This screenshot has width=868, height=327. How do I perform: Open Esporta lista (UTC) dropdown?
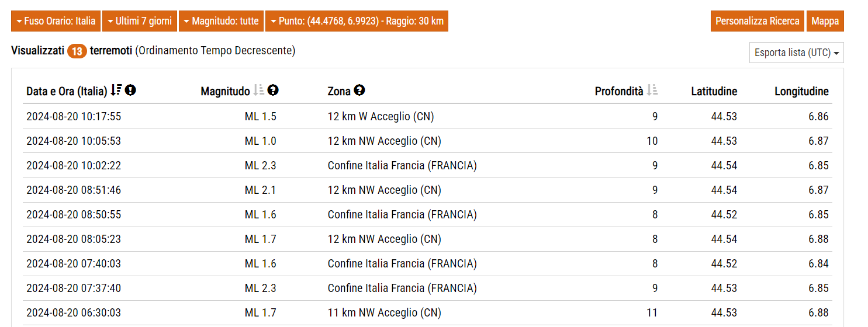tap(796, 53)
